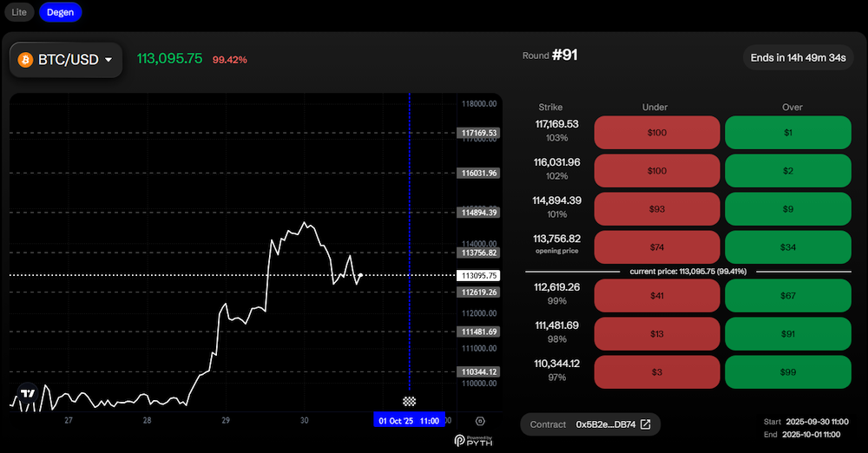Click the 111481.69 price axis label

tap(479, 332)
